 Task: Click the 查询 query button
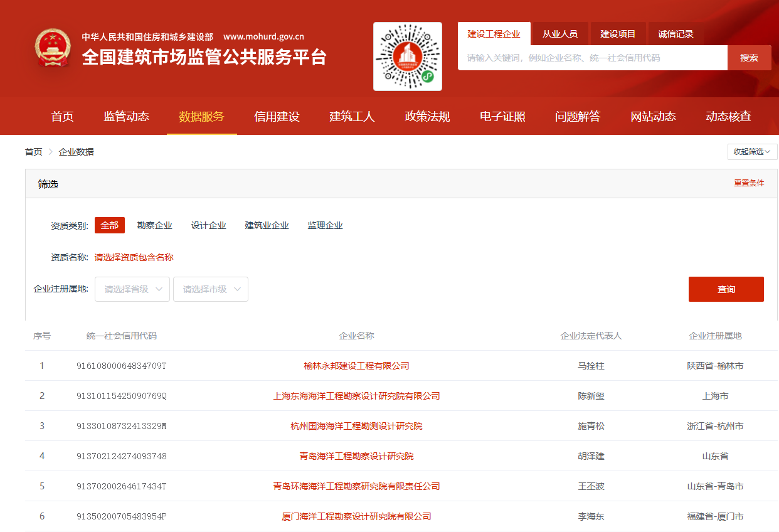726,289
